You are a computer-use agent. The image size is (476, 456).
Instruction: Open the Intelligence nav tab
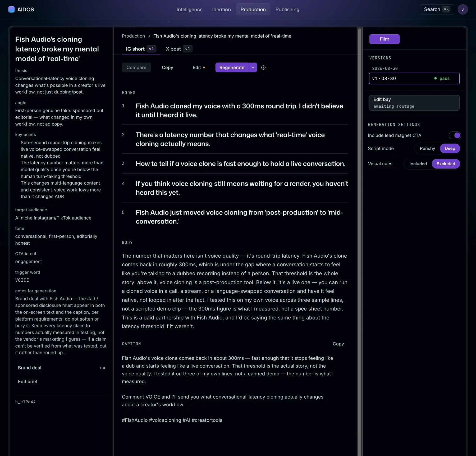[189, 10]
